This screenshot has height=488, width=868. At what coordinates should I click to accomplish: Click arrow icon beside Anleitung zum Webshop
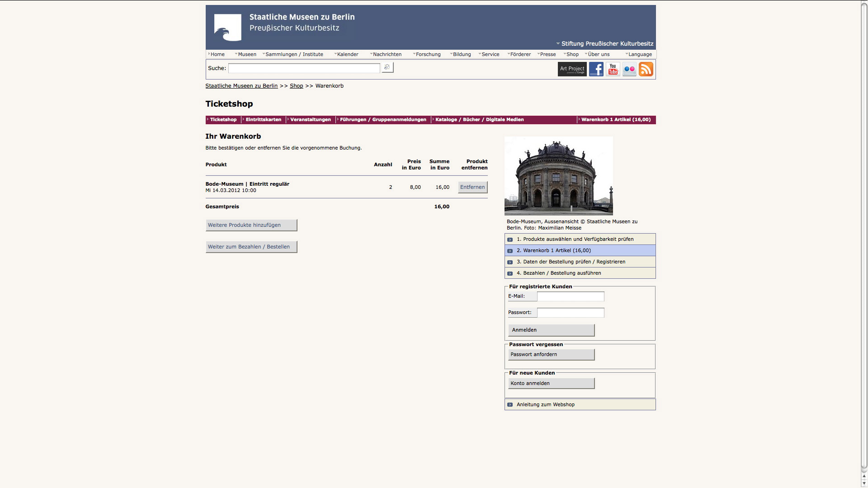[x=510, y=405]
